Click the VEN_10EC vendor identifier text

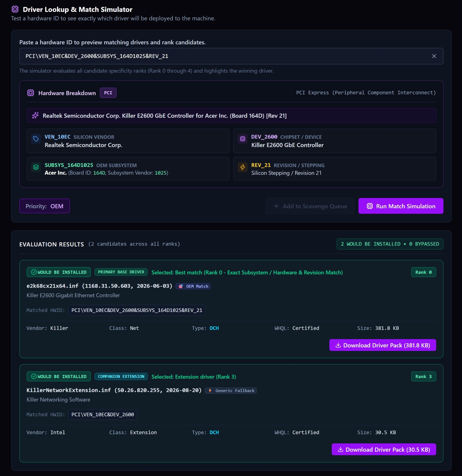point(58,137)
